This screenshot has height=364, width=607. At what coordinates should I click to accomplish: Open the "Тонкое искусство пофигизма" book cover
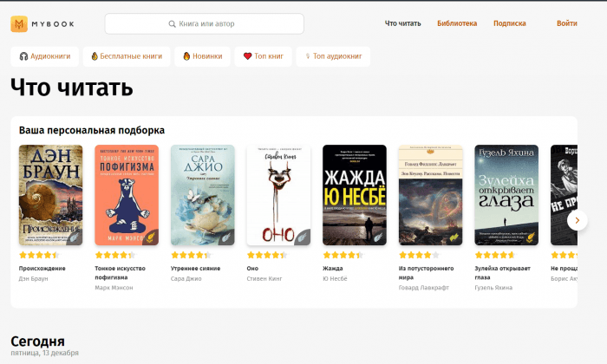point(127,195)
